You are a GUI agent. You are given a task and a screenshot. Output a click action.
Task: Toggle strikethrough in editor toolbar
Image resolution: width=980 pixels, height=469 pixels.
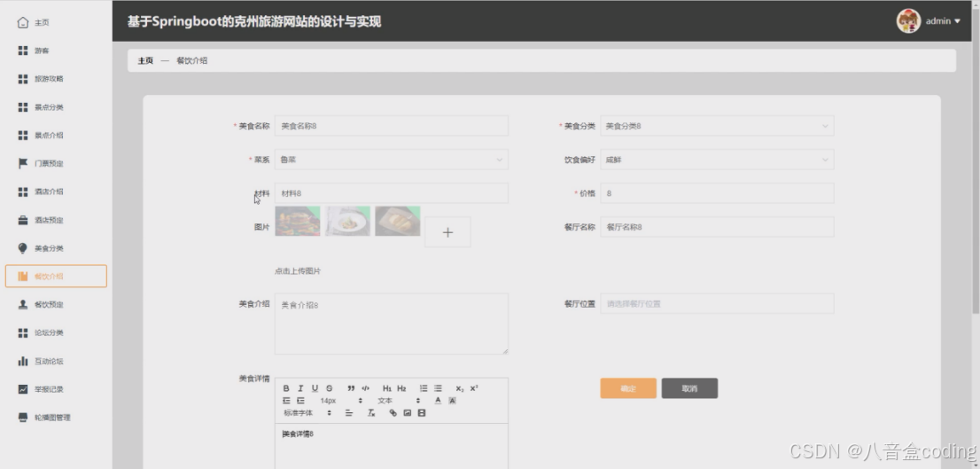[x=330, y=388]
